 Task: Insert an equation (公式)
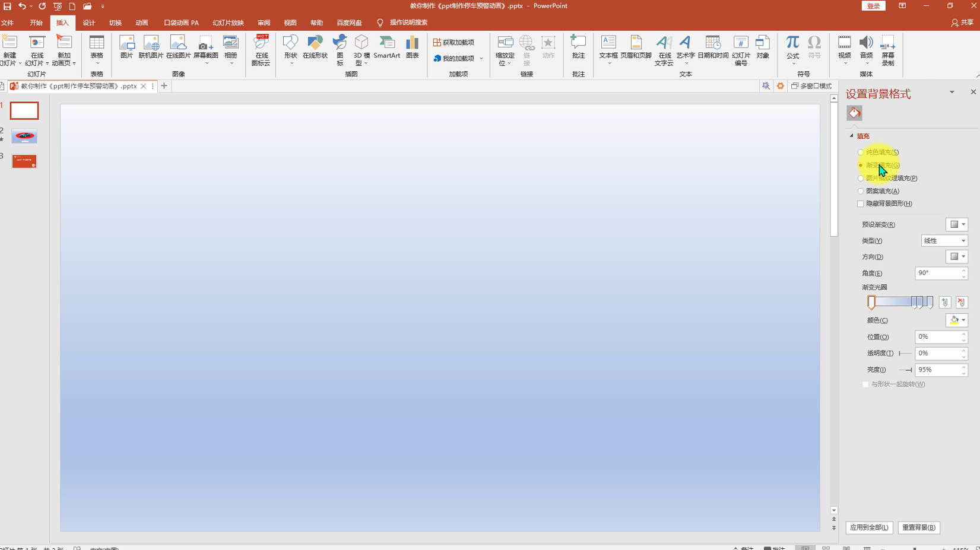(x=792, y=50)
